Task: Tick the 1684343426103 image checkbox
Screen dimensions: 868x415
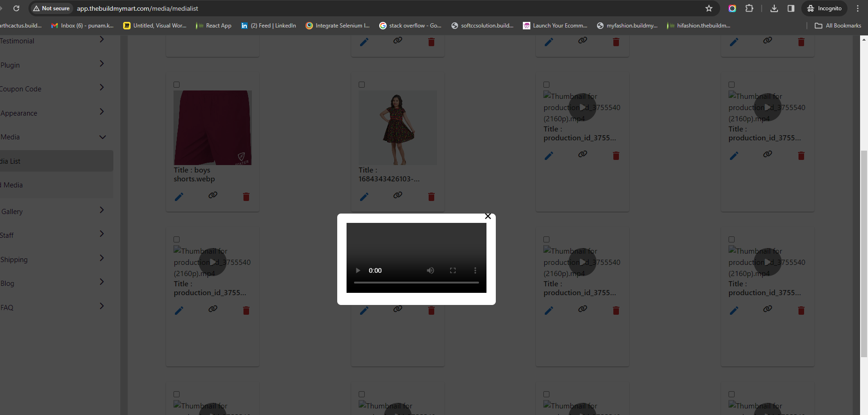Action: tap(362, 85)
